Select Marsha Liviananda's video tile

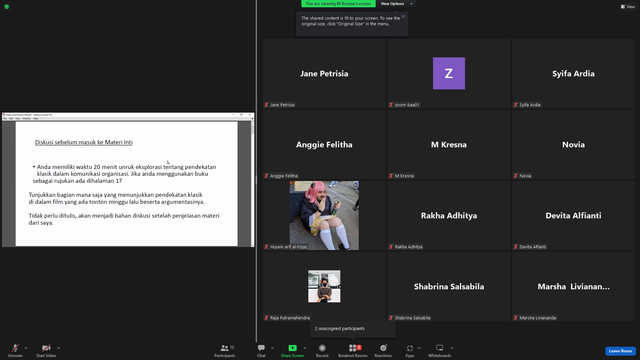(573, 287)
